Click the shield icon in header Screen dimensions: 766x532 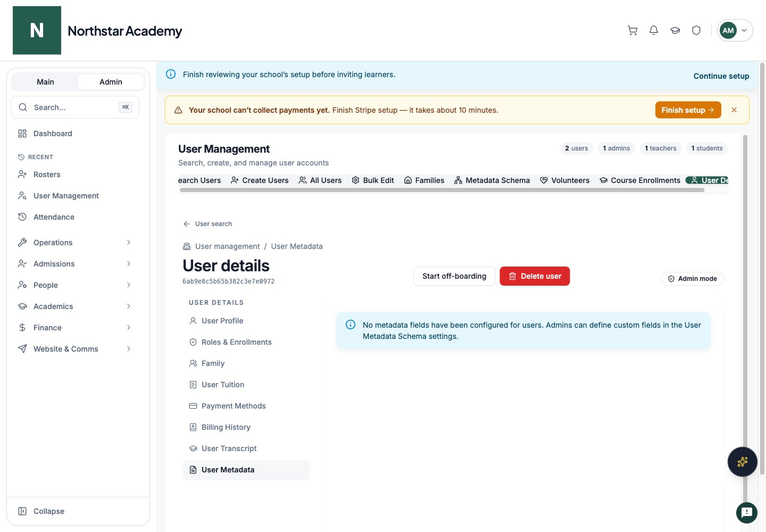[696, 30]
